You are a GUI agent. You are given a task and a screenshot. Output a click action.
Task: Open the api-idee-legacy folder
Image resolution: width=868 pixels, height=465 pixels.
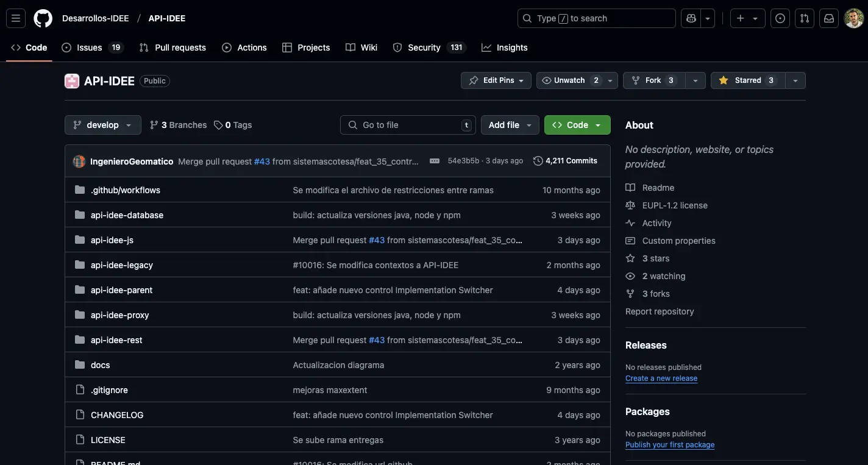point(122,265)
